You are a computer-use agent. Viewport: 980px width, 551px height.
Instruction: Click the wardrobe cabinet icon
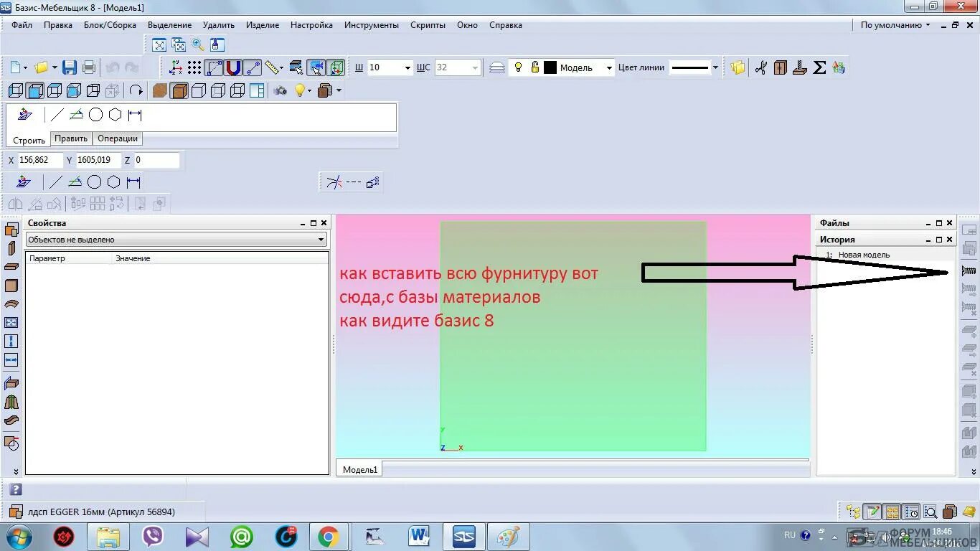tap(781, 67)
